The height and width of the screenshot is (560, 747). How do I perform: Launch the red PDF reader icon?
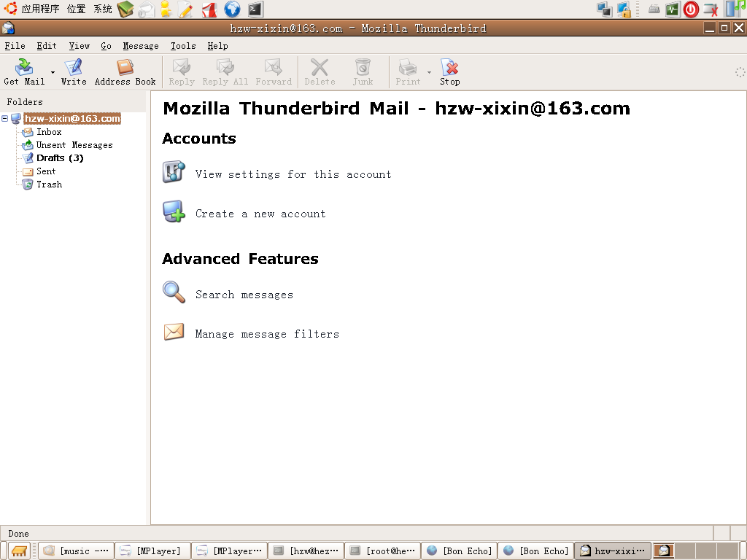tap(209, 9)
